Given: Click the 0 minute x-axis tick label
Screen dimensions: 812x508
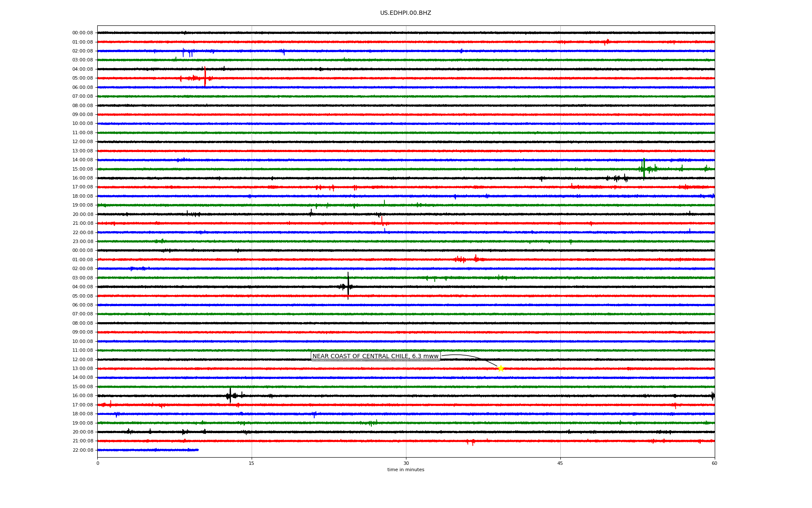Looking at the screenshot, I should [98, 463].
